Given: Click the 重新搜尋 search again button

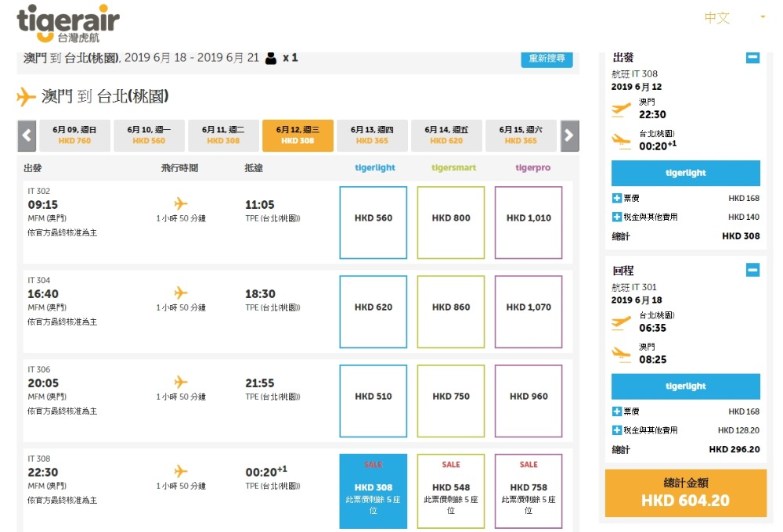Looking at the screenshot, I should coord(547,59).
